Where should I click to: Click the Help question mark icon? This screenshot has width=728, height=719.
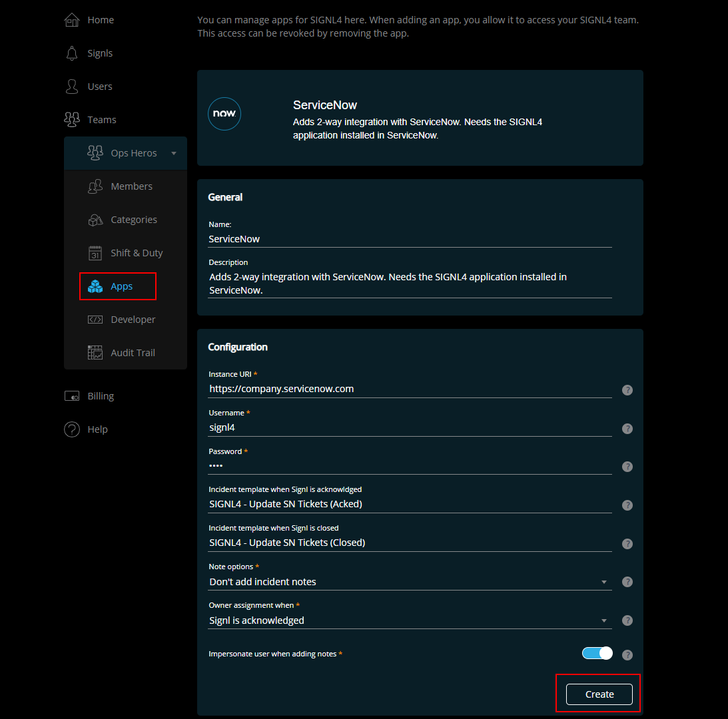click(71, 429)
